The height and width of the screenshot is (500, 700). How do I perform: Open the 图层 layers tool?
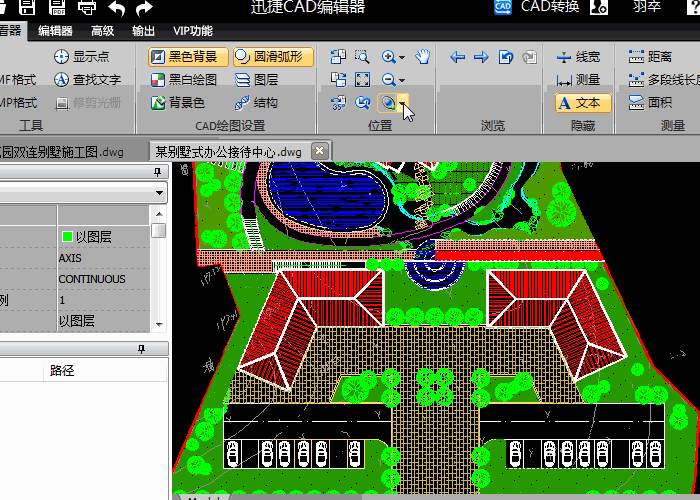coord(256,80)
